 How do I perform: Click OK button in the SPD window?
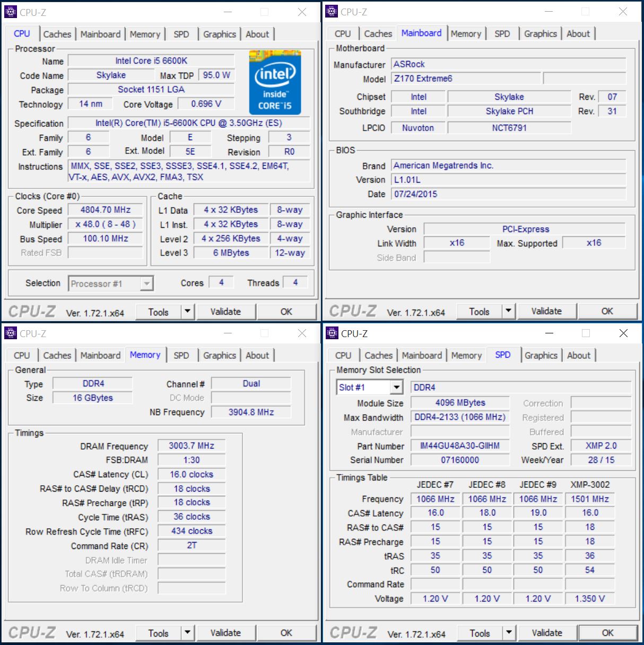tap(607, 633)
